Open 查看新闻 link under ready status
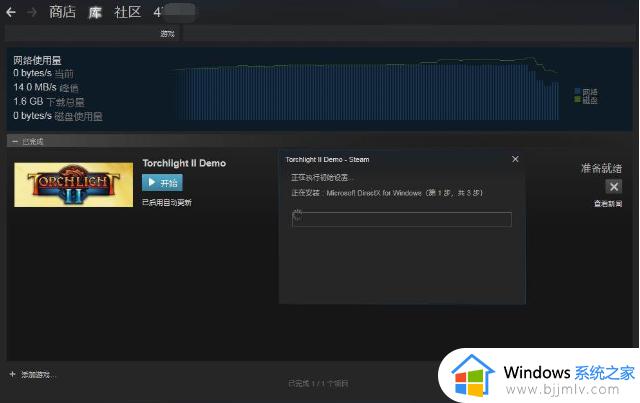Image resolution: width=640 pixels, height=403 pixels. pyautogui.click(x=608, y=204)
